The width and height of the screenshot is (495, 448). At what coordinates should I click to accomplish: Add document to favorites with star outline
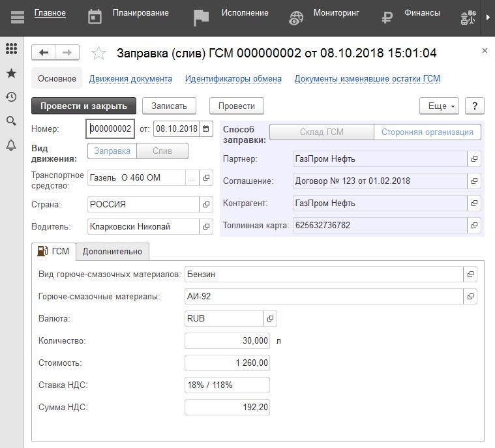(x=98, y=53)
